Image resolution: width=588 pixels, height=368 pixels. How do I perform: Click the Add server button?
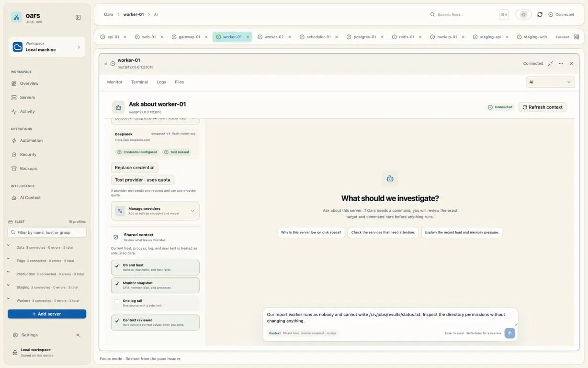click(47, 314)
